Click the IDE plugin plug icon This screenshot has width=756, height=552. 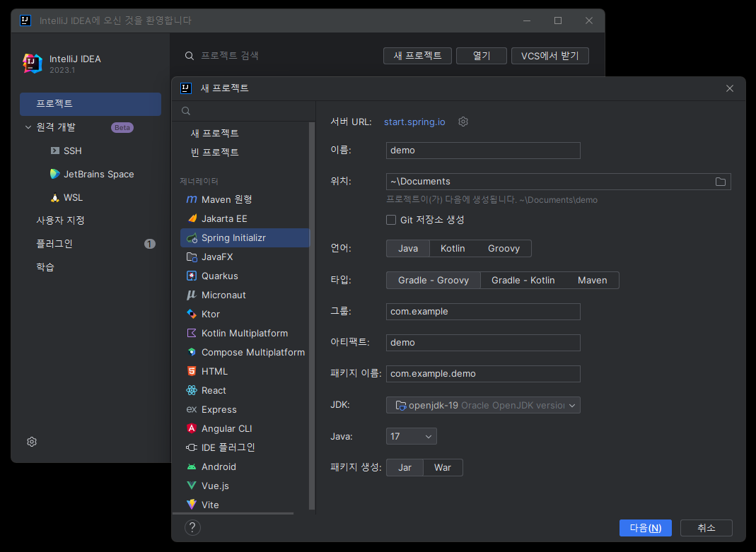(192, 447)
